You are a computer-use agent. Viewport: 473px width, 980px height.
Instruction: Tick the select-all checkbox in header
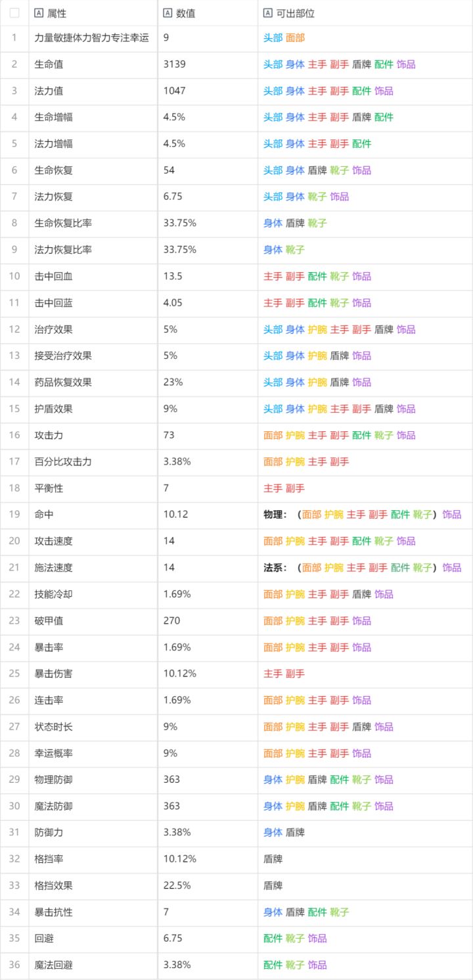click(x=14, y=12)
